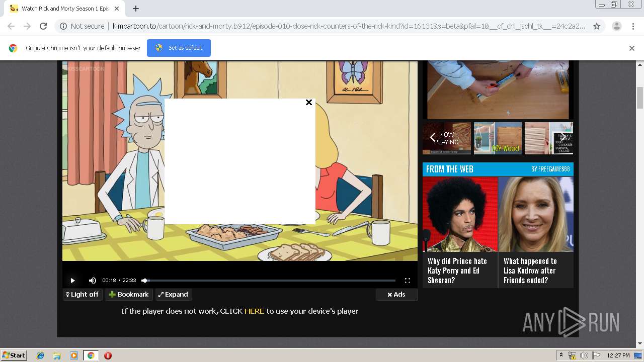Play the Rick and Morty video
The height and width of the screenshot is (362, 644).
pos(72,281)
